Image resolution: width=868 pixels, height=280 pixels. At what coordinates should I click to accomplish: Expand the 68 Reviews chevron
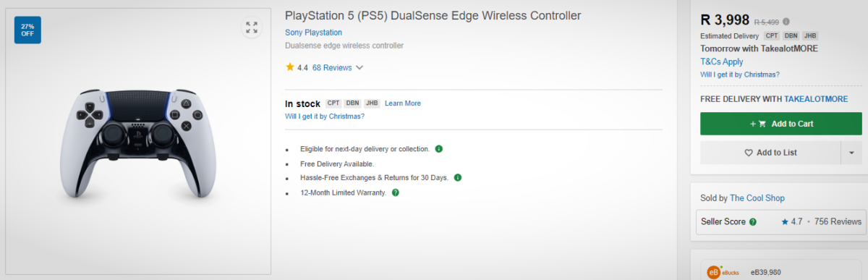(x=359, y=68)
